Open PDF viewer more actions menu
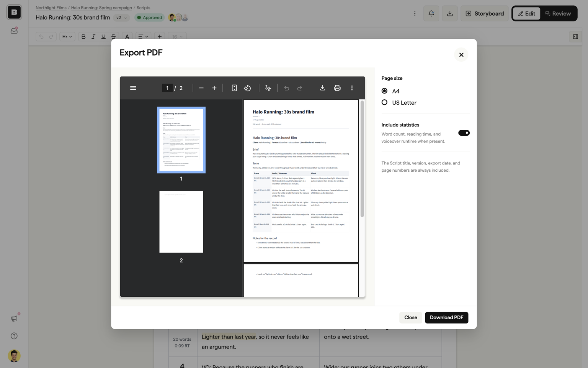Screen dimensions: 588x368 coord(352,88)
